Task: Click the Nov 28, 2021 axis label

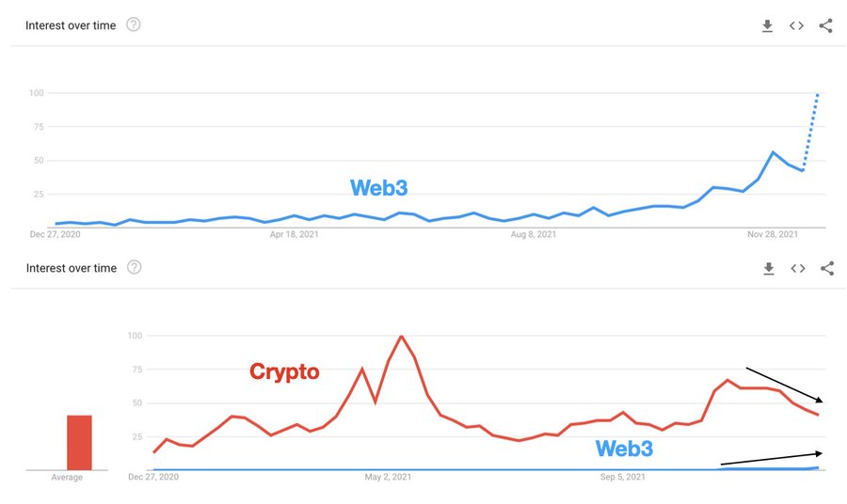Action: (x=773, y=234)
